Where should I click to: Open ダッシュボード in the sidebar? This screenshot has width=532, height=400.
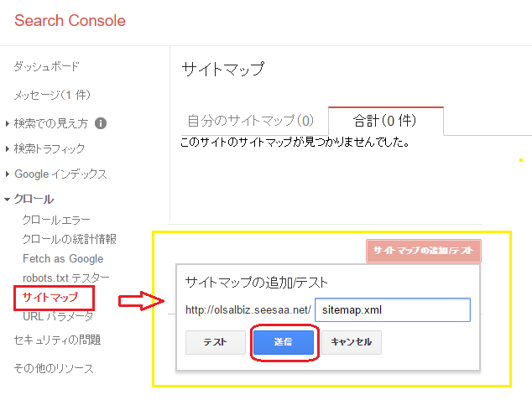(46, 66)
